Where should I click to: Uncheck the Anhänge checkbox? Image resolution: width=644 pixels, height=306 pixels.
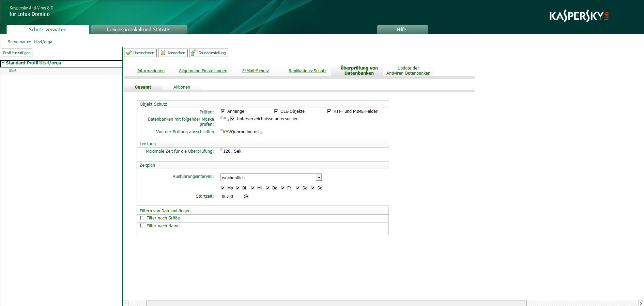point(223,111)
